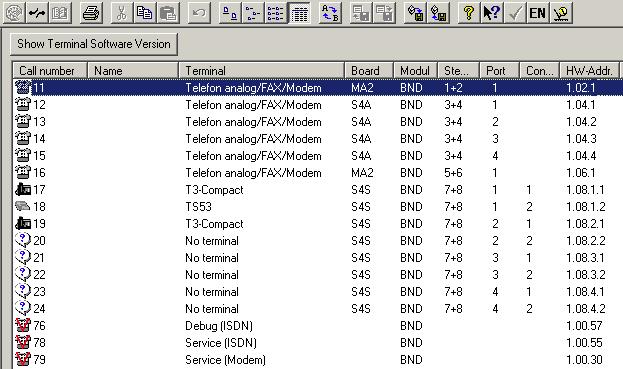Click the Con... column header

click(x=539, y=71)
